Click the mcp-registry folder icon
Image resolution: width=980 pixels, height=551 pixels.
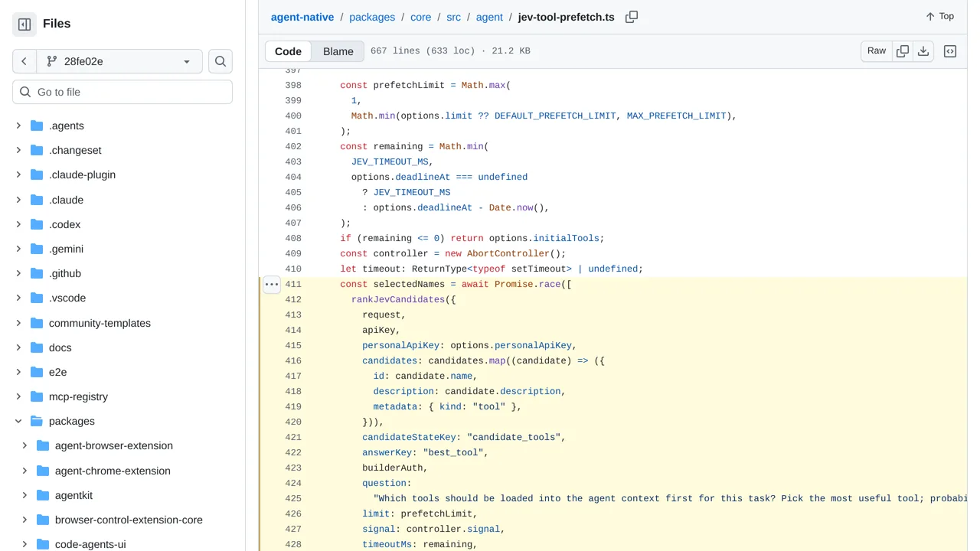(x=36, y=396)
